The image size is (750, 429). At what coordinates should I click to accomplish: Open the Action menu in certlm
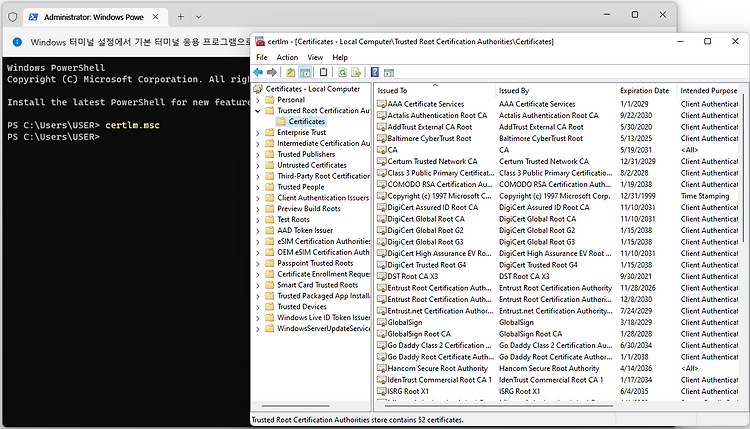pyautogui.click(x=287, y=57)
